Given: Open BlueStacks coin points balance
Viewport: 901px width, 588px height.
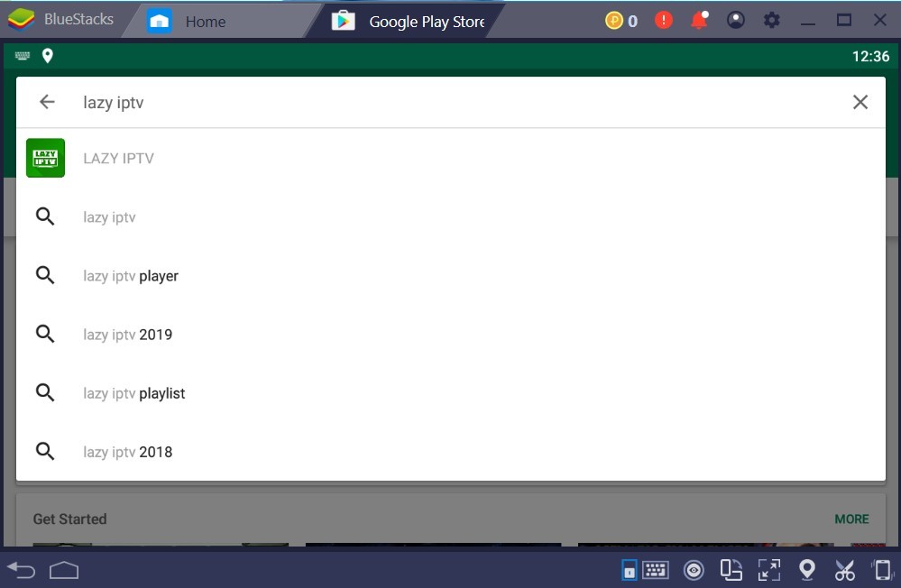Looking at the screenshot, I should (x=621, y=22).
